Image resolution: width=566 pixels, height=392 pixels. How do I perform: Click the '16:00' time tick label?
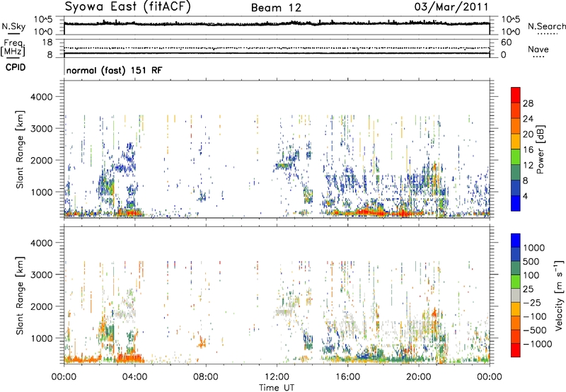(x=347, y=377)
